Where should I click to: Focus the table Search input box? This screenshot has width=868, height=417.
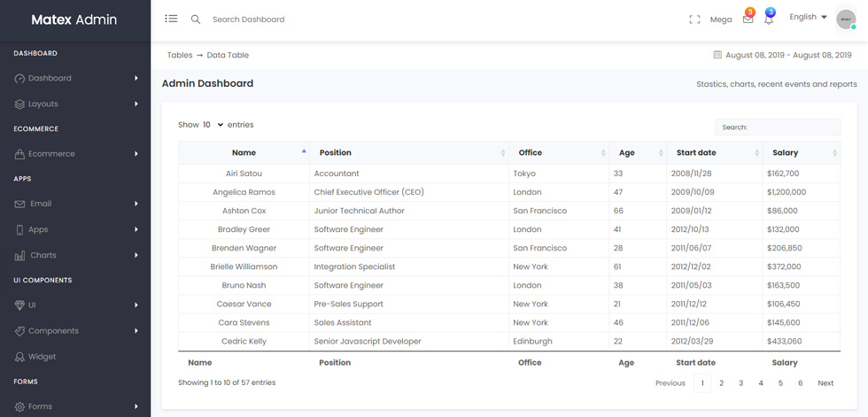point(778,127)
